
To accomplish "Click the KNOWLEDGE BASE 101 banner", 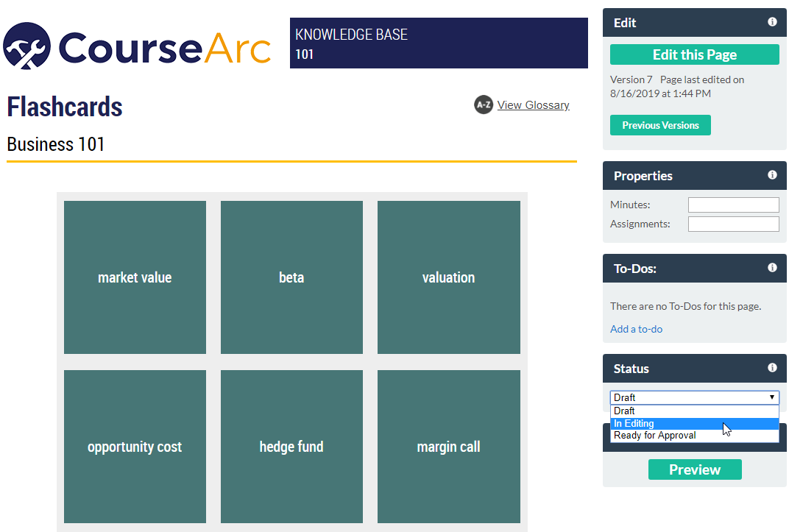I will 439,43.
